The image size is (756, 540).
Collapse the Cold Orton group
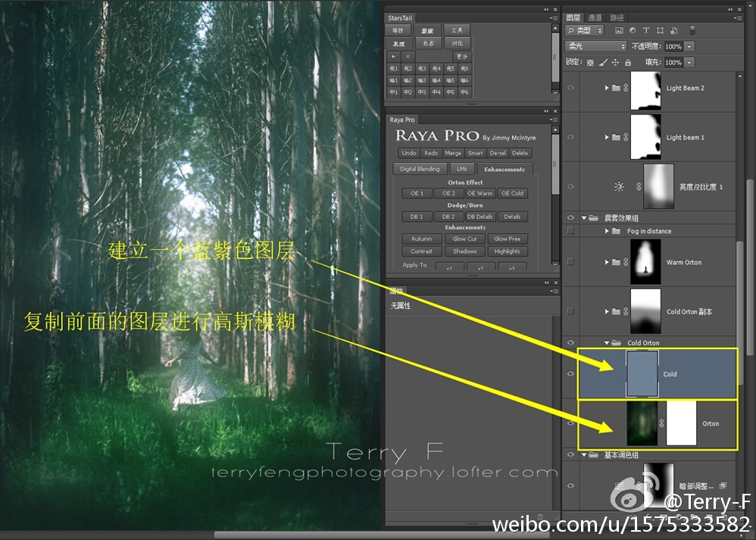(607, 343)
